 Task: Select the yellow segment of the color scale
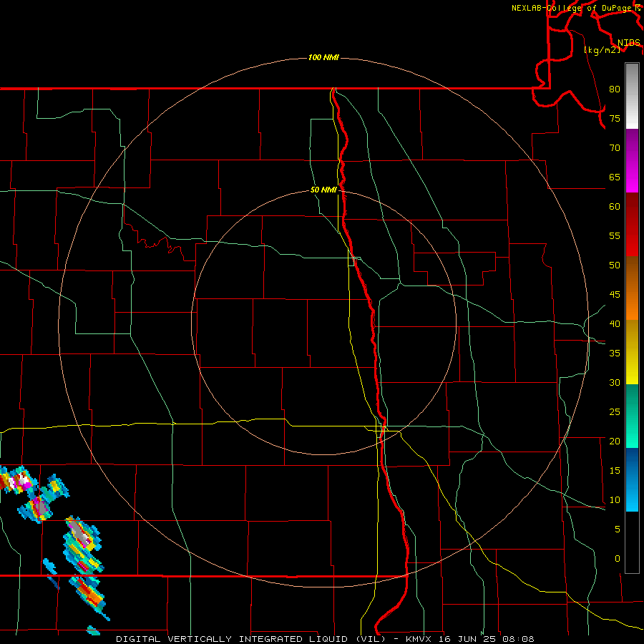[x=632, y=352]
